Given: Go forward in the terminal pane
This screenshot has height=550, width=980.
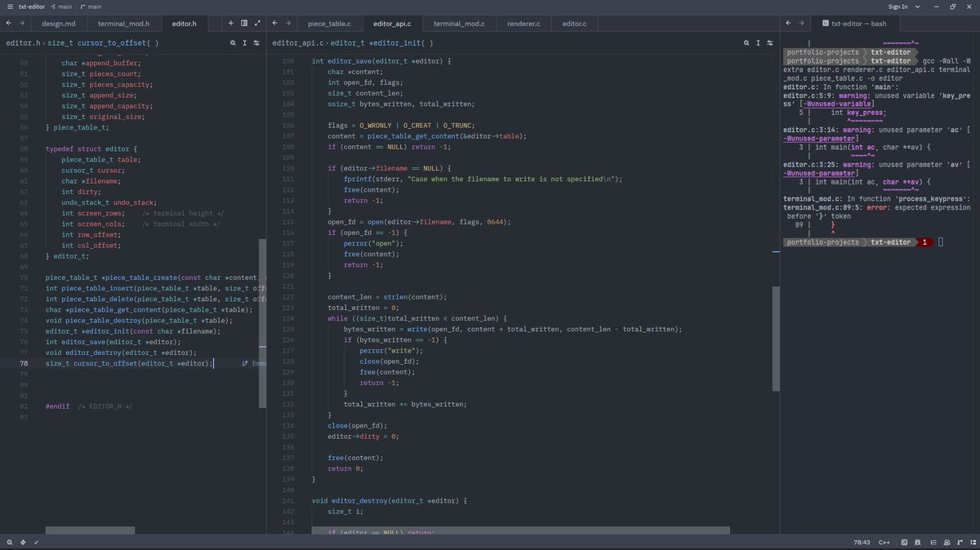Looking at the screenshot, I should [x=802, y=24].
